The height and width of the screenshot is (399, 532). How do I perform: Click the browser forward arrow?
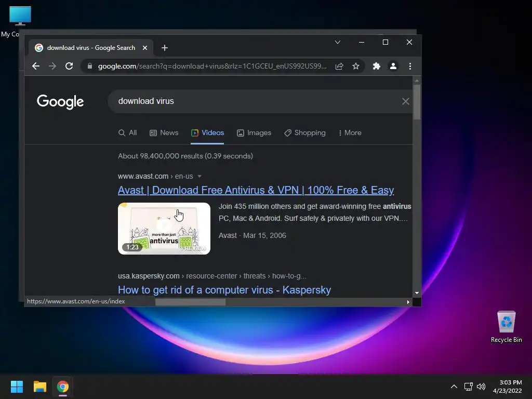(x=52, y=66)
